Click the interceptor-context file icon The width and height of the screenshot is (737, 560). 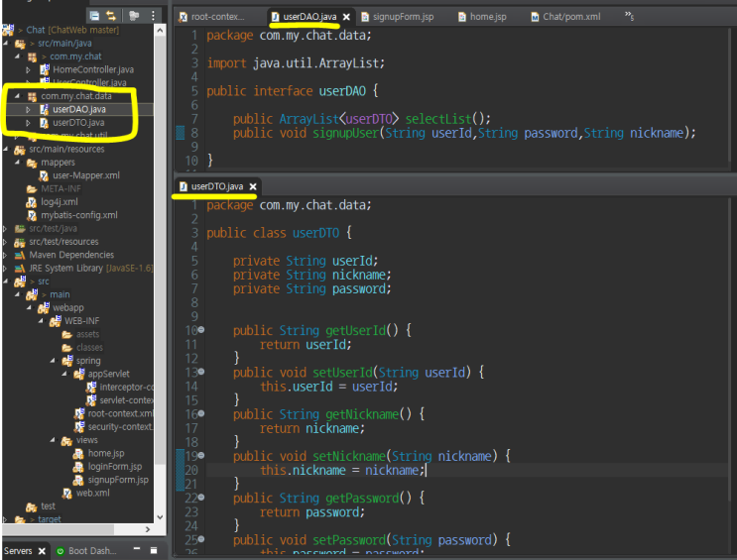point(91,388)
